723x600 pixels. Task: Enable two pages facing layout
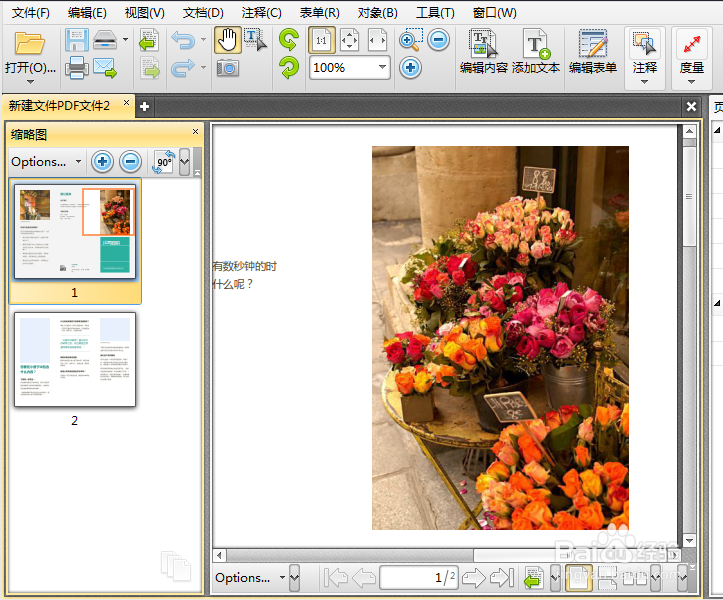635,577
